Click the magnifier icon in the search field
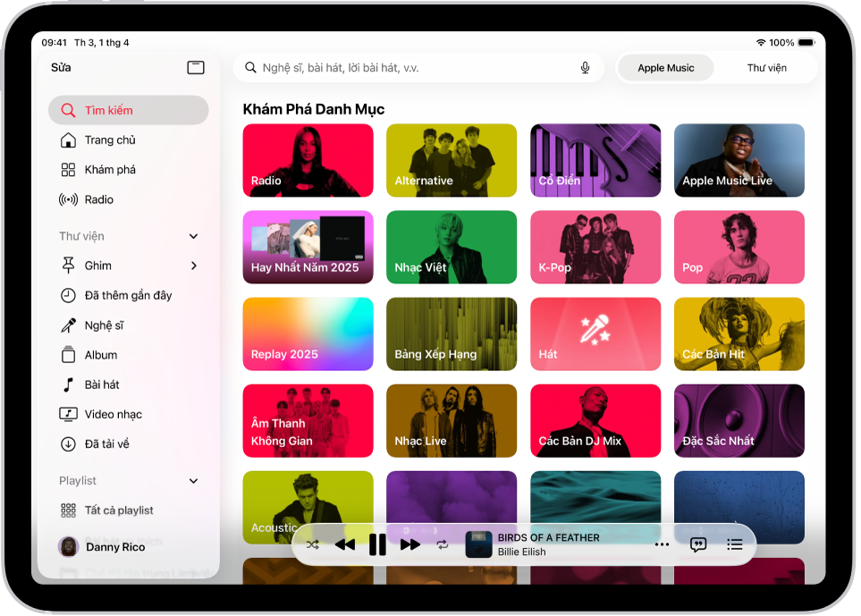The width and height of the screenshot is (861, 616). (x=250, y=68)
